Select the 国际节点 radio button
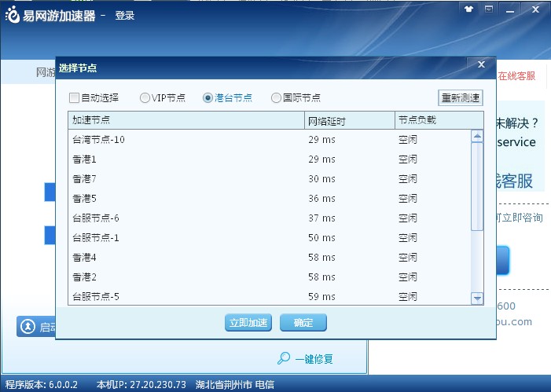551x392 pixels. (x=276, y=97)
